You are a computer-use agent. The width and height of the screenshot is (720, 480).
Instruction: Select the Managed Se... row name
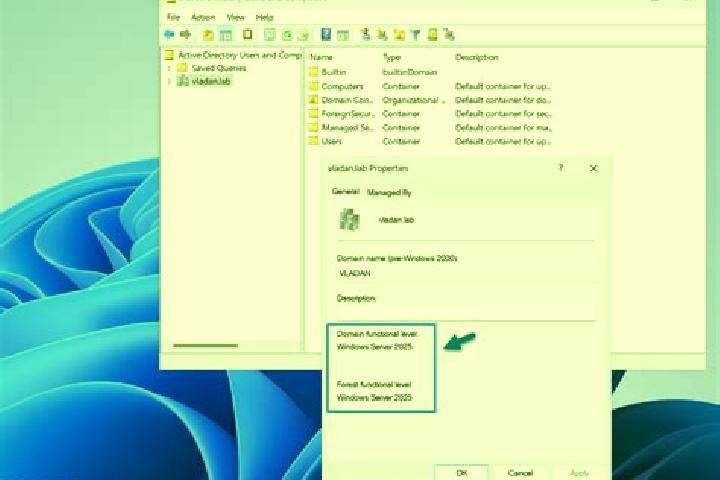347,127
